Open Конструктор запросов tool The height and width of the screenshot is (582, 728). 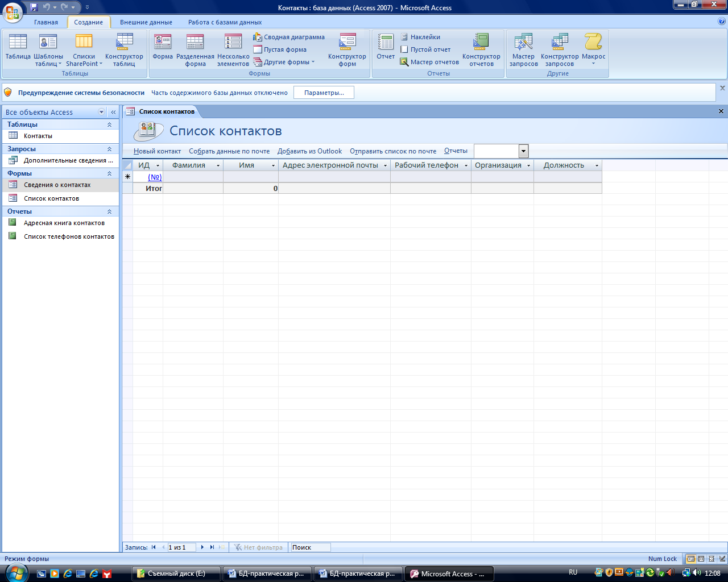[560, 50]
